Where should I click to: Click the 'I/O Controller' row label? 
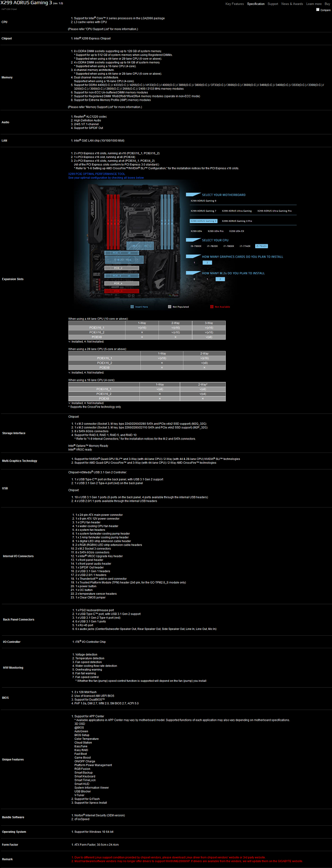[x=12, y=642]
